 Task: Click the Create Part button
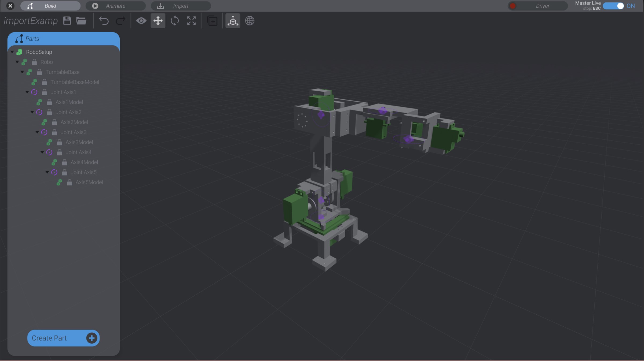[x=63, y=338]
